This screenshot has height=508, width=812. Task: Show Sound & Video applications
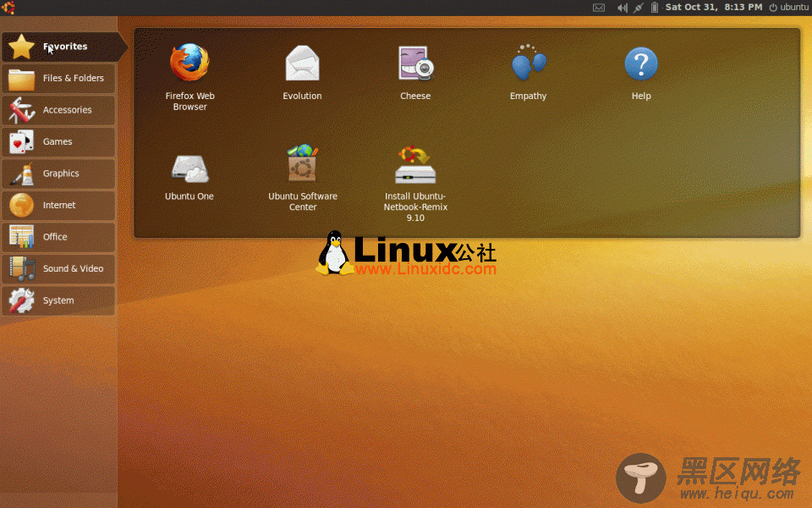coord(58,268)
